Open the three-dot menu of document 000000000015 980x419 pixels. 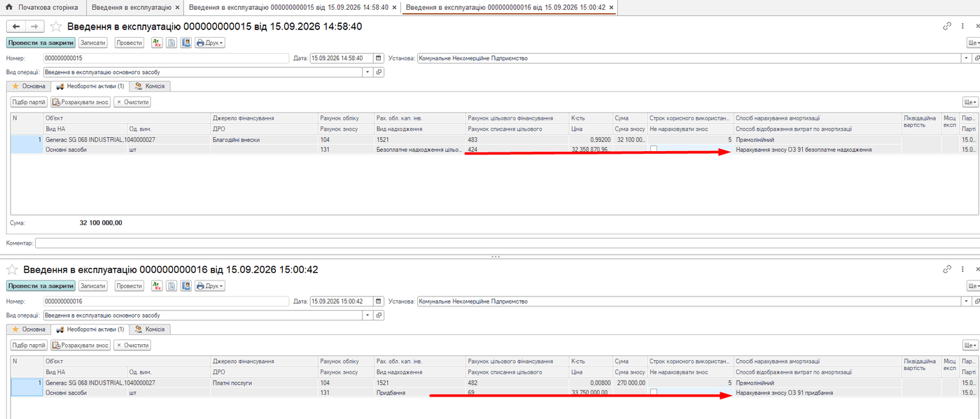click(963, 26)
